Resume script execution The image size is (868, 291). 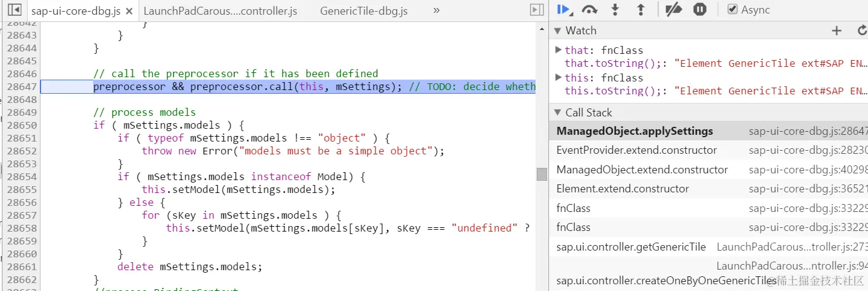[x=565, y=9]
